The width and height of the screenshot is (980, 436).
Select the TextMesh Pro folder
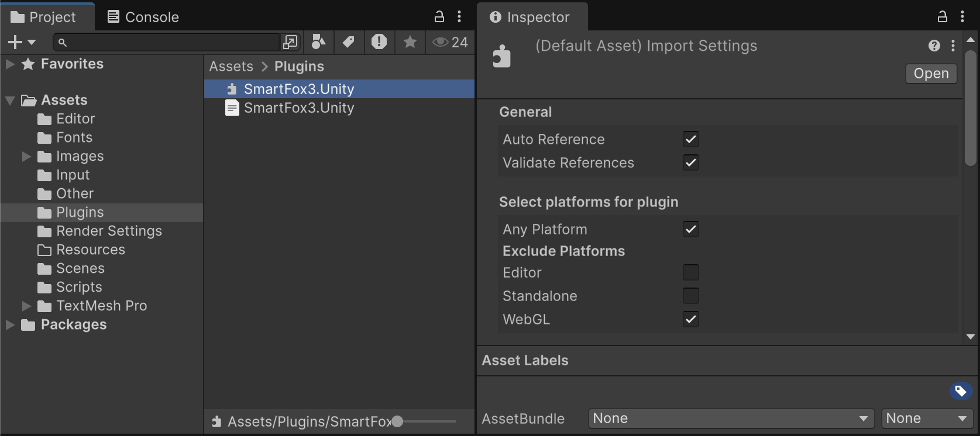coord(92,306)
